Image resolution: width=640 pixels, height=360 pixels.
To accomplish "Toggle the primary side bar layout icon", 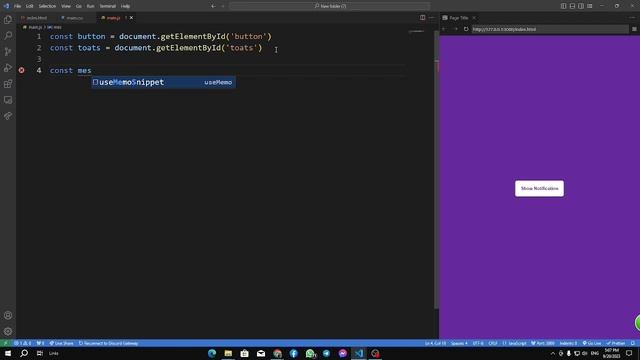I will (x=563, y=6).
